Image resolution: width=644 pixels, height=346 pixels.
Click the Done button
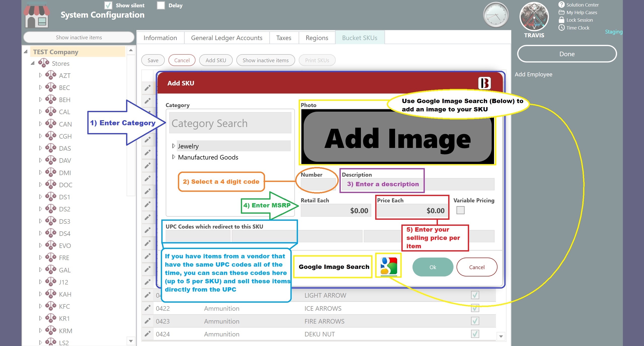pyautogui.click(x=567, y=54)
